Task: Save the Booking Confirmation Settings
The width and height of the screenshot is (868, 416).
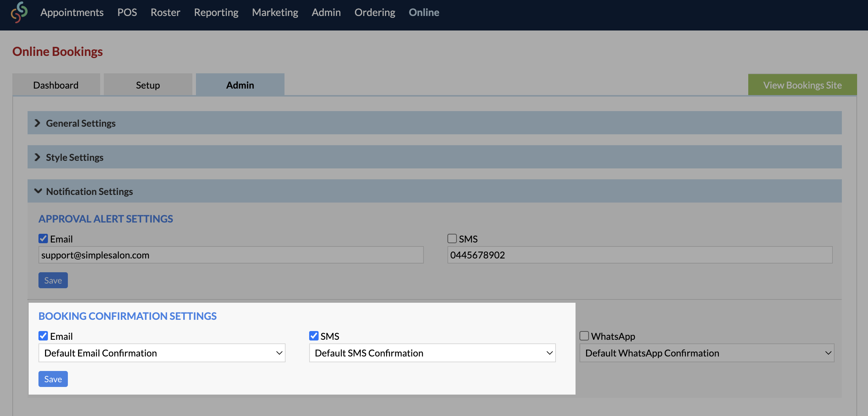Action: click(53, 379)
